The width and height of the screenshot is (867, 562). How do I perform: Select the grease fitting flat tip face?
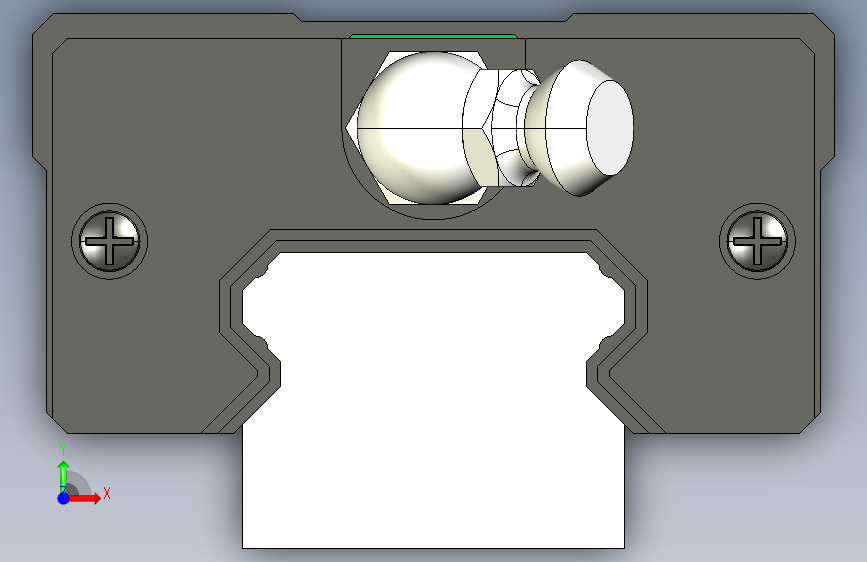(x=609, y=127)
